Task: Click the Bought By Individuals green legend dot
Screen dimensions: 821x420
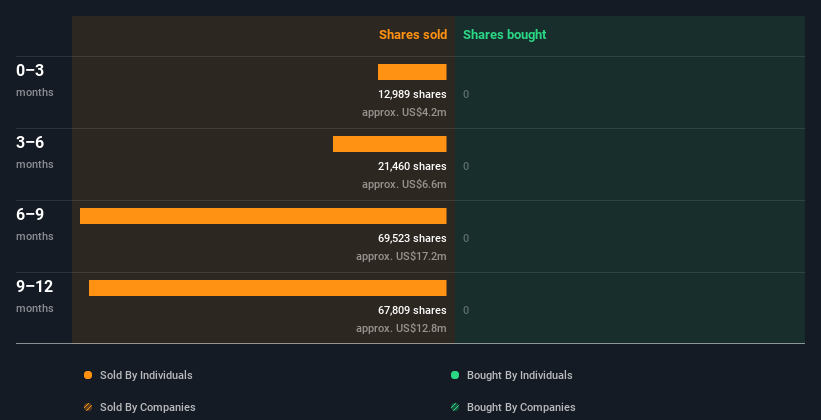Action: click(x=455, y=375)
